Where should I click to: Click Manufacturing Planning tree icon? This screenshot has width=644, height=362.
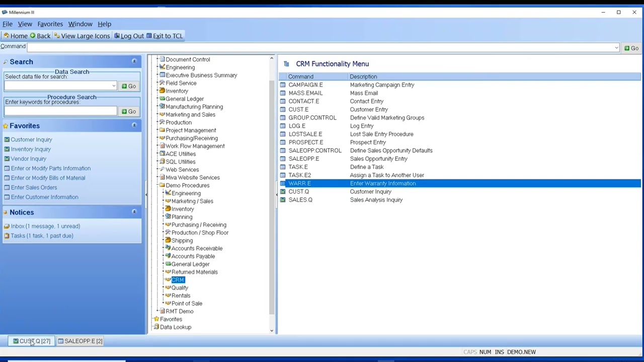[162, 107]
